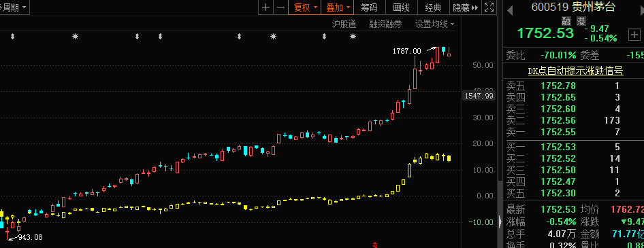Screen dimensions: 644x248
Task: Toggle the 沪股通 overlay
Action: pyautogui.click(x=344, y=24)
